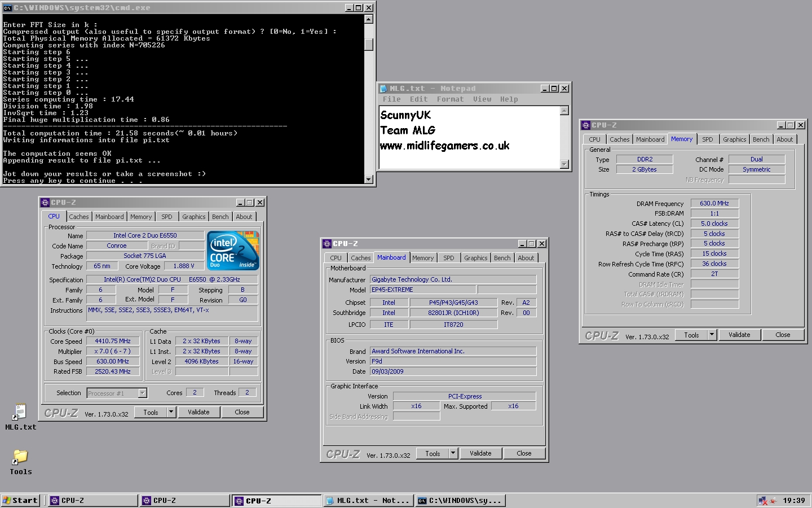Screen dimensions: 812x508
Task: Click the system tray network icon
Action: (x=763, y=501)
